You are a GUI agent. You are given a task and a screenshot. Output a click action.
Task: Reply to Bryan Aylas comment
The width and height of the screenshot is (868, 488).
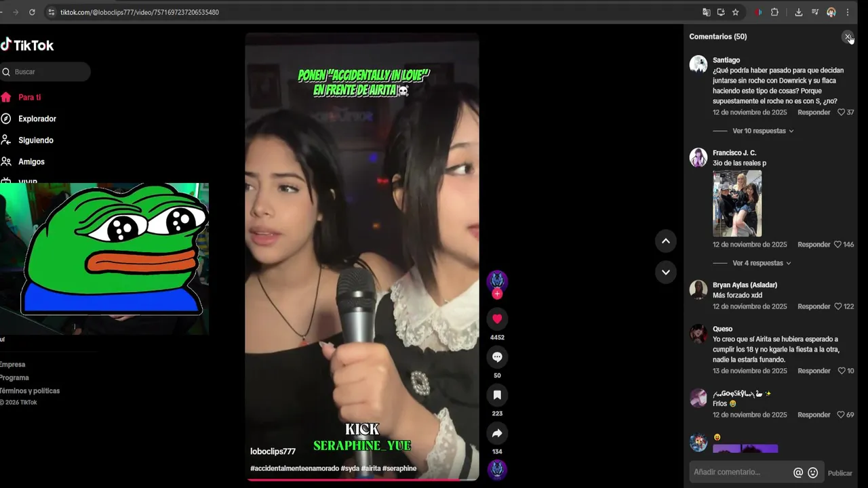tap(814, 306)
